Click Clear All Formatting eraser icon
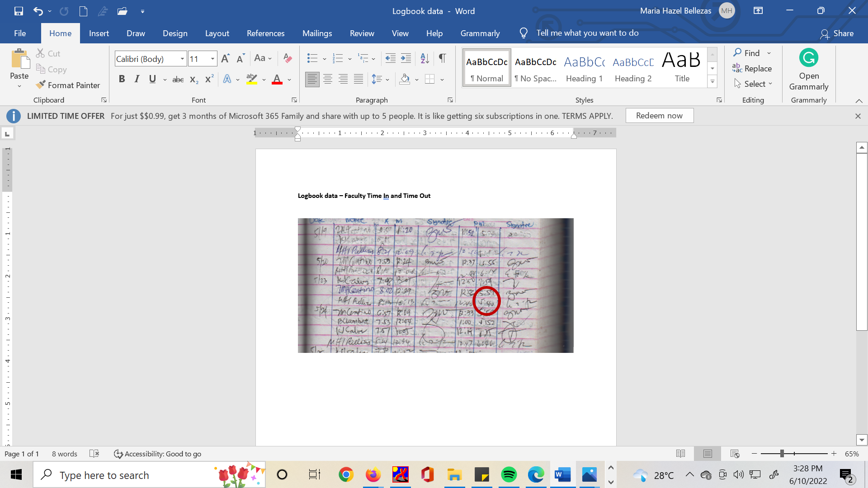Viewport: 868px width, 488px height. pyautogui.click(x=288, y=58)
